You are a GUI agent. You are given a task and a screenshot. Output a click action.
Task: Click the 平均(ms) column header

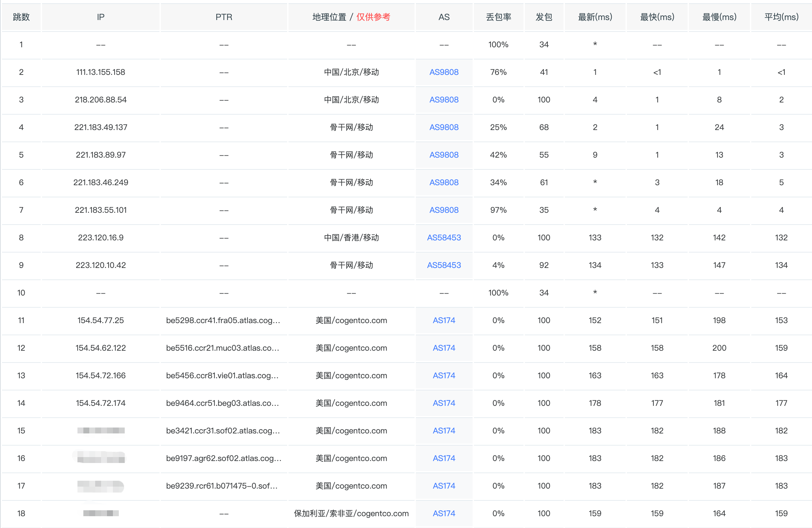(x=781, y=17)
